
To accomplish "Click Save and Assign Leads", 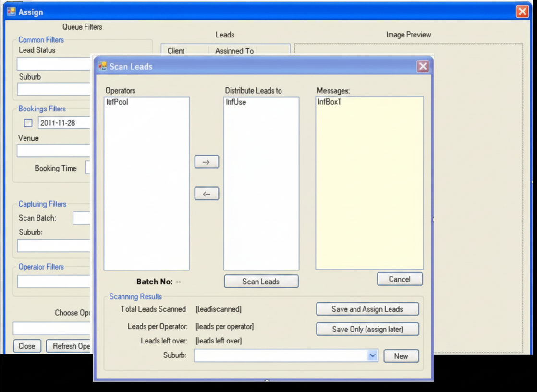I will [367, 309].
